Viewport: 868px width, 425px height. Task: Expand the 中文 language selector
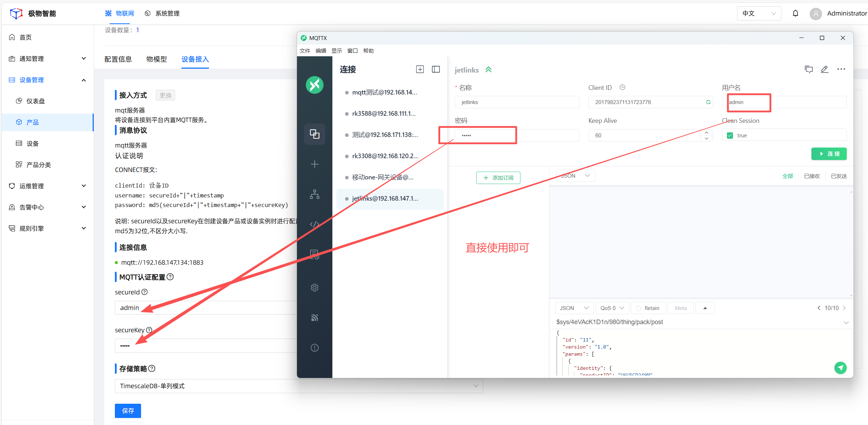coord(759,13)
